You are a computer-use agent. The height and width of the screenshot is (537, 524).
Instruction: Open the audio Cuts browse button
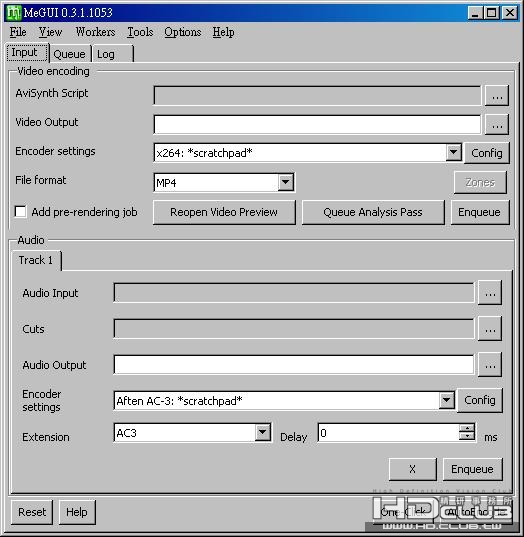pyautogui.click(x=490, y=329)
